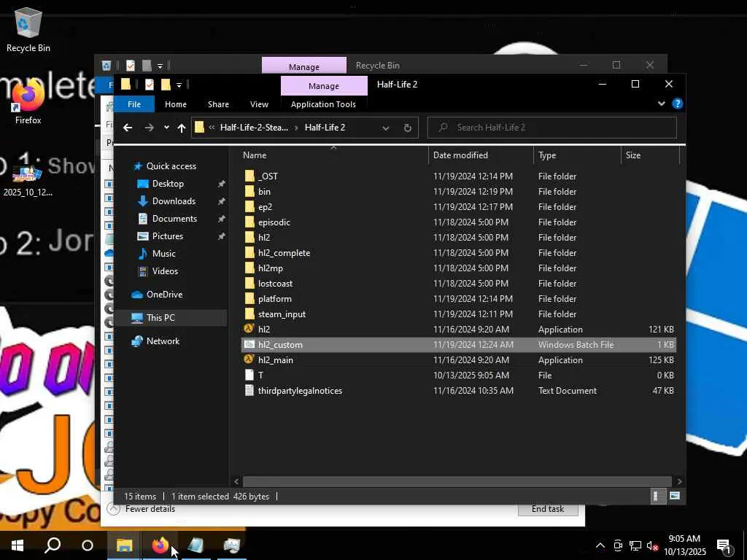Open taskbar Search
Screen dimensions: 747x560
(53, 545)
